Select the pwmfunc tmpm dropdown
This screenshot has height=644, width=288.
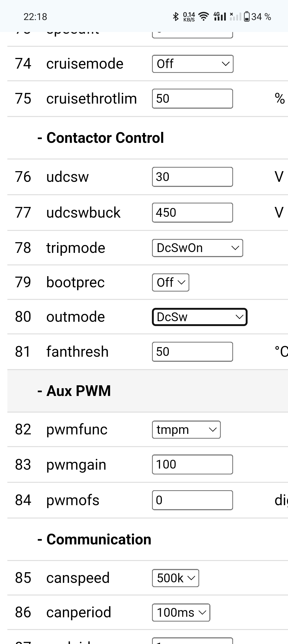point(186,430)
